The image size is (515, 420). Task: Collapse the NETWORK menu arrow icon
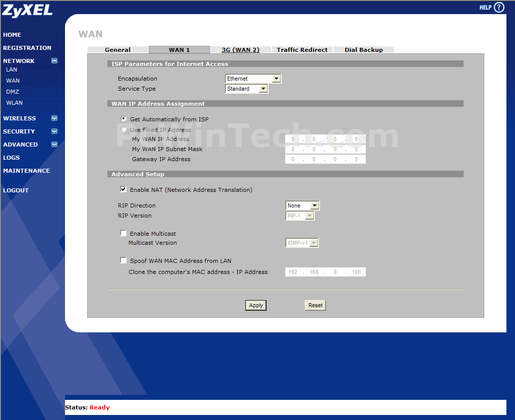(54, 61)
